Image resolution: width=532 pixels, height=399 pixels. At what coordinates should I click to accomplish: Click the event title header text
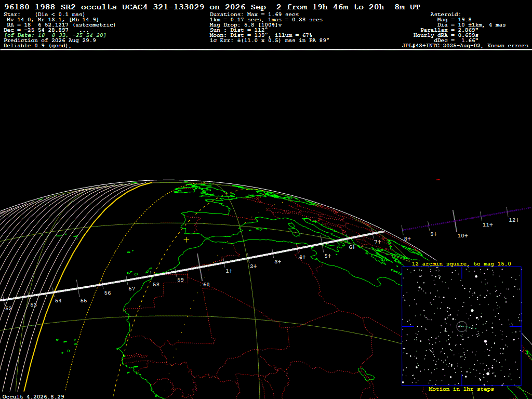point(212,7)
